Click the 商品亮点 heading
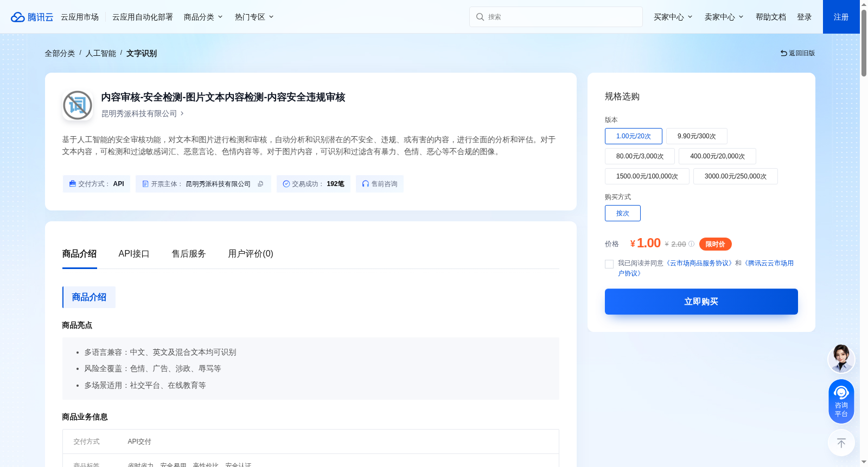The image size is (868, 467). [77, 325]
